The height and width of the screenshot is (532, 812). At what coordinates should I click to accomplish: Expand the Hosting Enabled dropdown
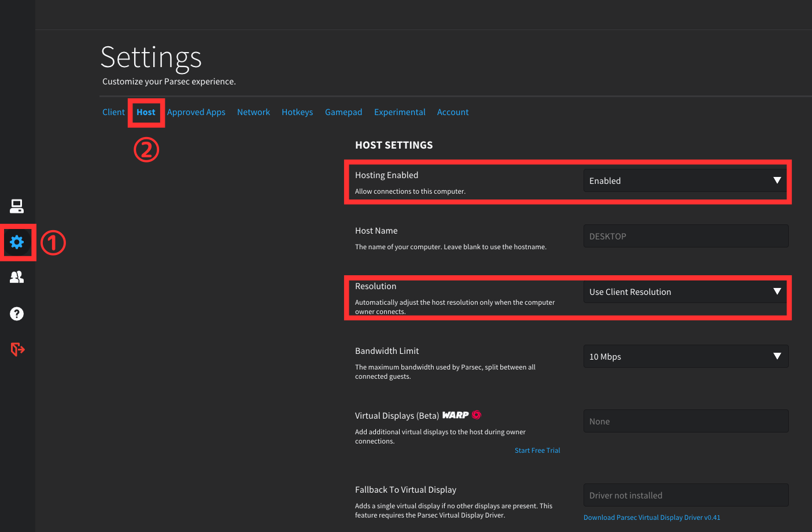click(685, 180)
